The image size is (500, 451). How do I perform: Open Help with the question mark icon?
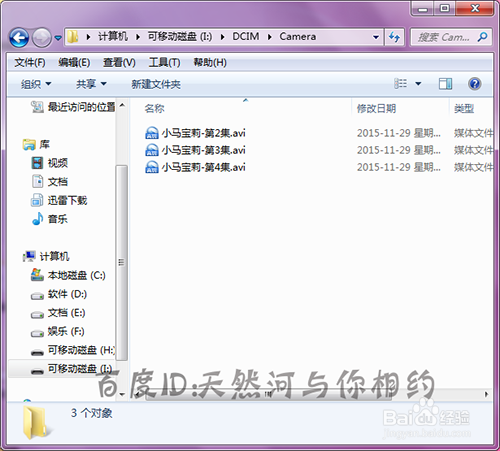[x=474, y=84]
